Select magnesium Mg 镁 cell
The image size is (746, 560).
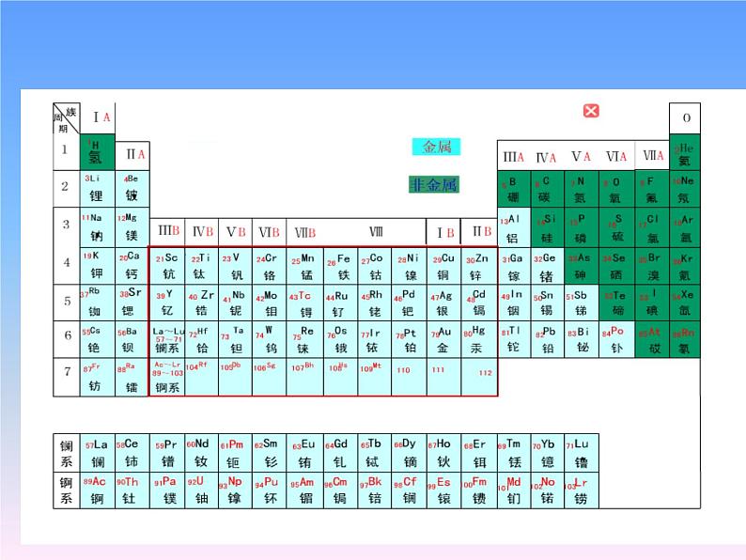[132, 227]
